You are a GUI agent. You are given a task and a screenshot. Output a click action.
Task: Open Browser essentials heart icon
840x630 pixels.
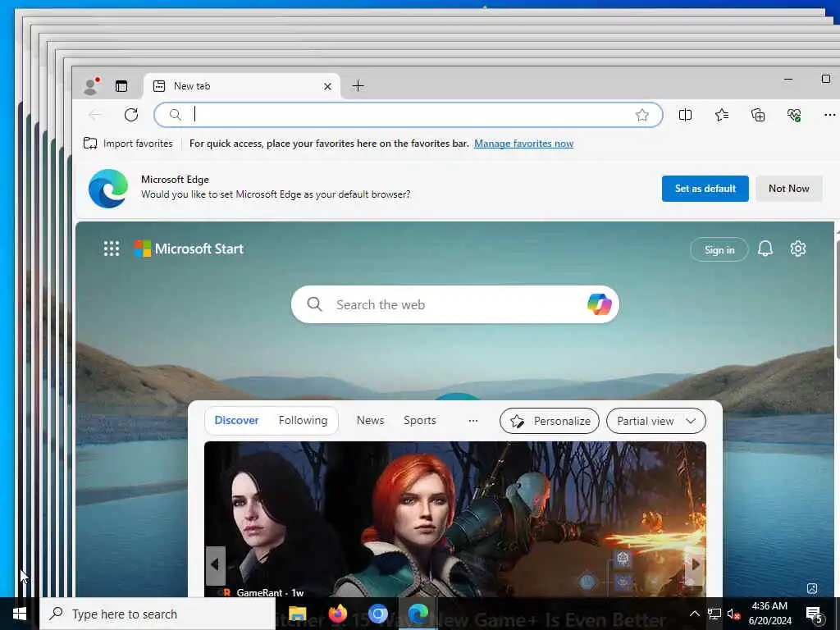794,115
